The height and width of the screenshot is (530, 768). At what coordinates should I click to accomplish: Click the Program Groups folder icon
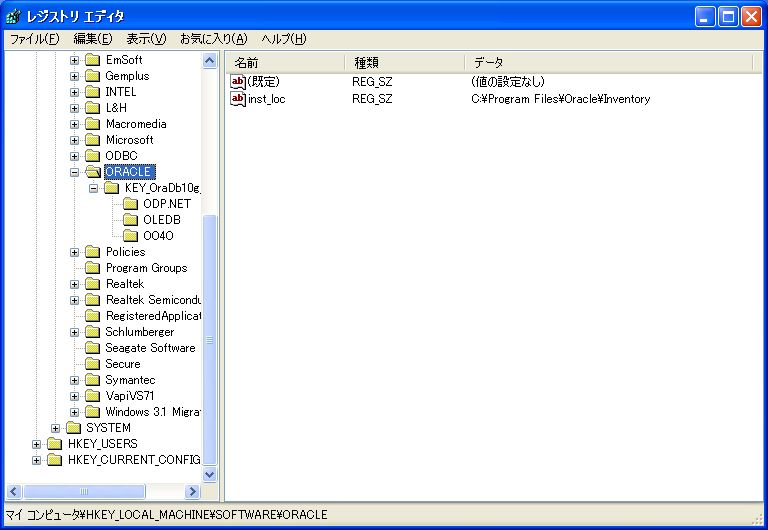pyautogui.click(x=93, y=268)
